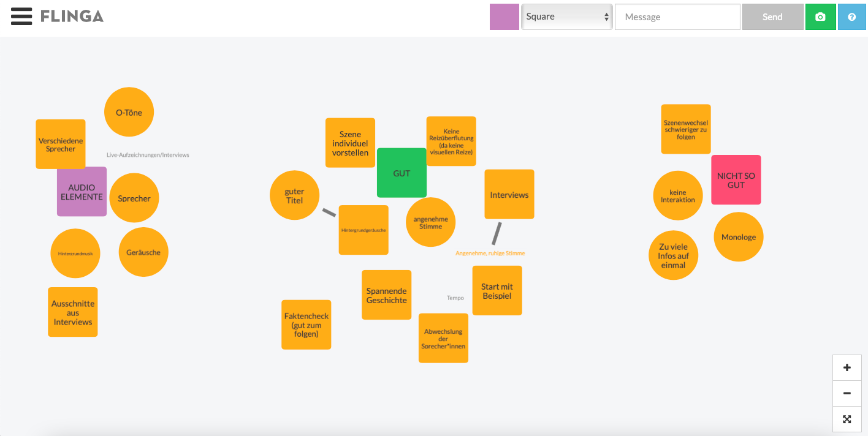
Task: Select the Interviews square note
Action: coord(509,194)
